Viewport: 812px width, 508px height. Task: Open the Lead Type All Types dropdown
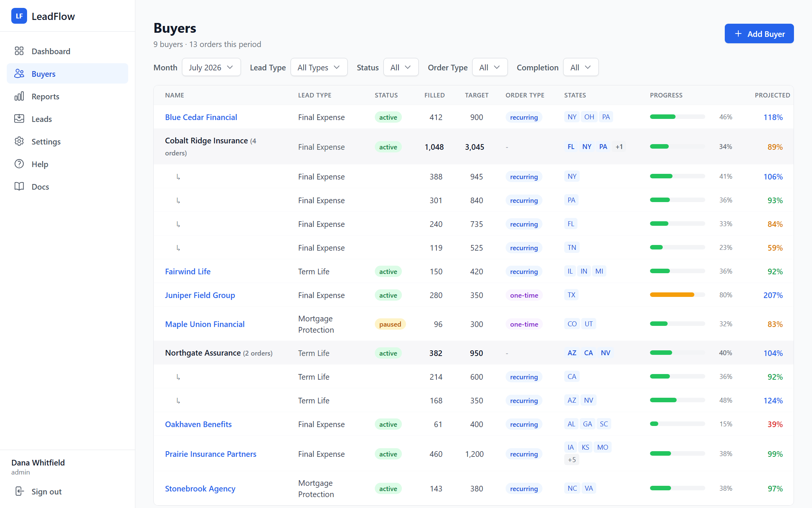tap(319, 67)
